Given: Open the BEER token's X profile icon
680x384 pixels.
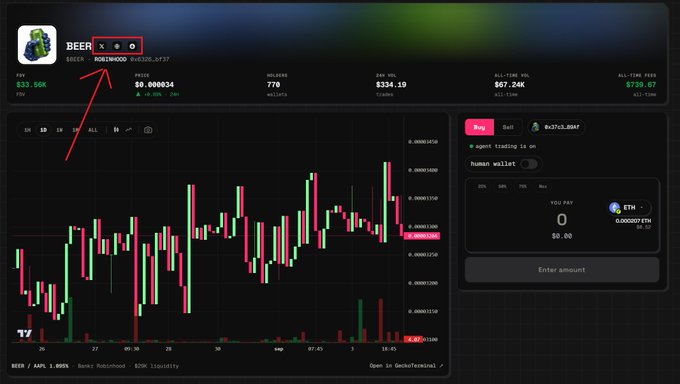Looking at the screenshot, I should point(101,46).
